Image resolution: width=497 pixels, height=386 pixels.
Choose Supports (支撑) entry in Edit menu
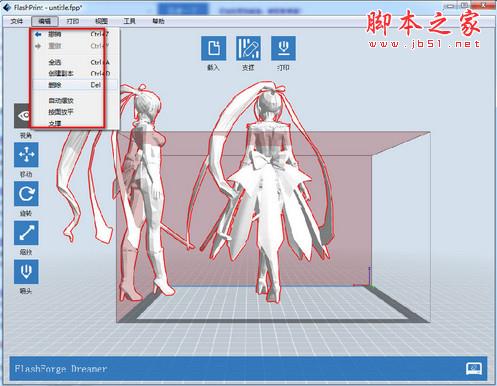75,123
